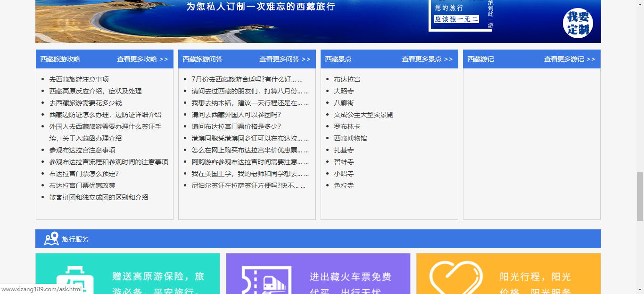Select 布达拉宫 in attractions list

tap(347, 79)
